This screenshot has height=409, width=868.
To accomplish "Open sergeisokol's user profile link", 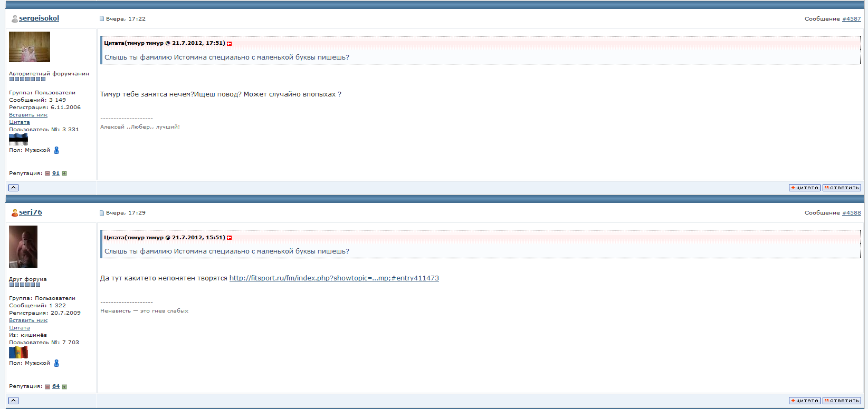I will tap(39, 18).
